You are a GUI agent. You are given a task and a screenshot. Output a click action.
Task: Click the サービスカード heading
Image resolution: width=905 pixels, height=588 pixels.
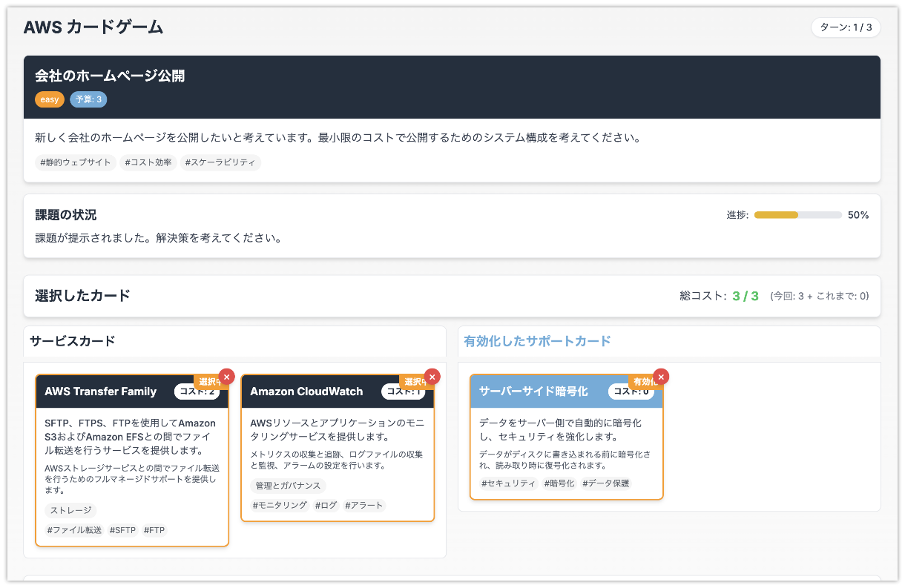pos(73,341)
